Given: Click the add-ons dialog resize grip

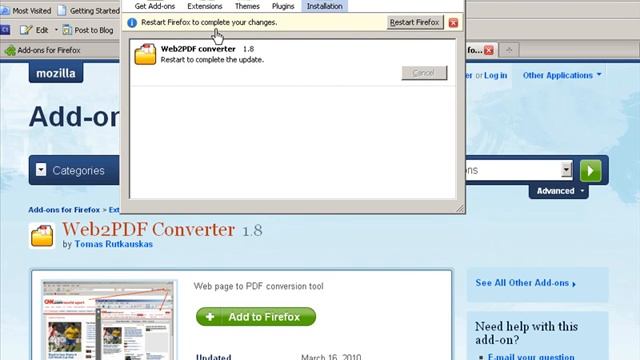Looking at the screenshot, I should click(x=460, y=209).
